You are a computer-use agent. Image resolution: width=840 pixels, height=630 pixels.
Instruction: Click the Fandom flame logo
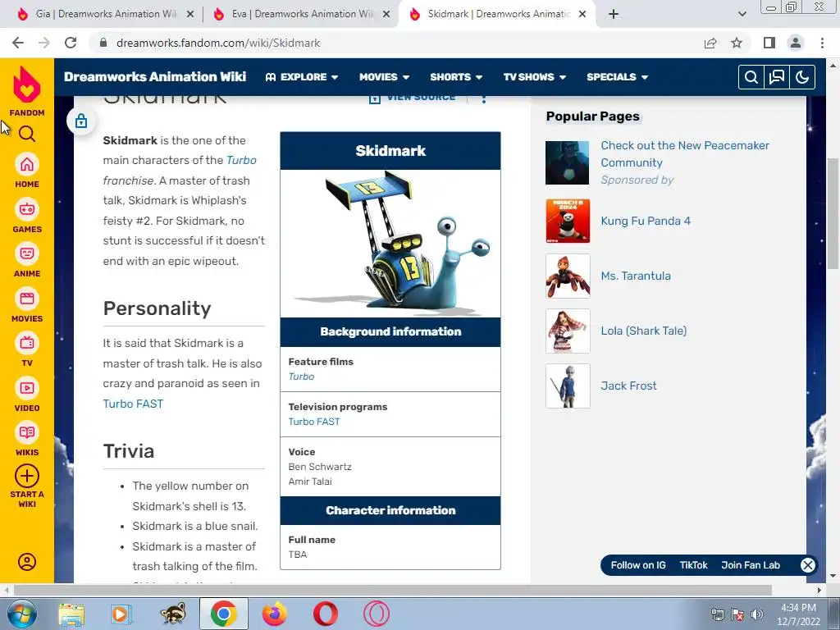click(x=27, y=84)
